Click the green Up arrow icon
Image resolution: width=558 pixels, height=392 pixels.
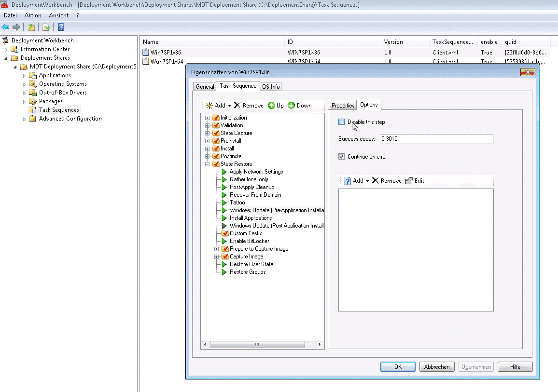[272, 106]
